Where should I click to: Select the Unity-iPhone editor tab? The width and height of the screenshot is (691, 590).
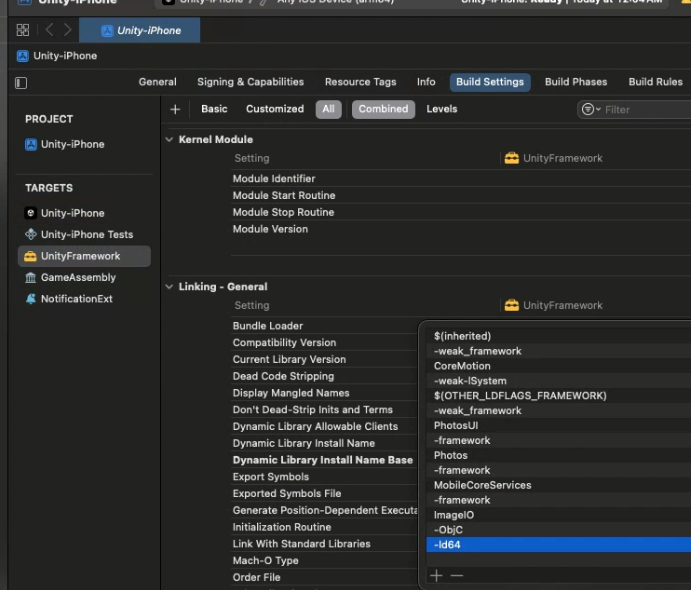click(x=140, y=30)
